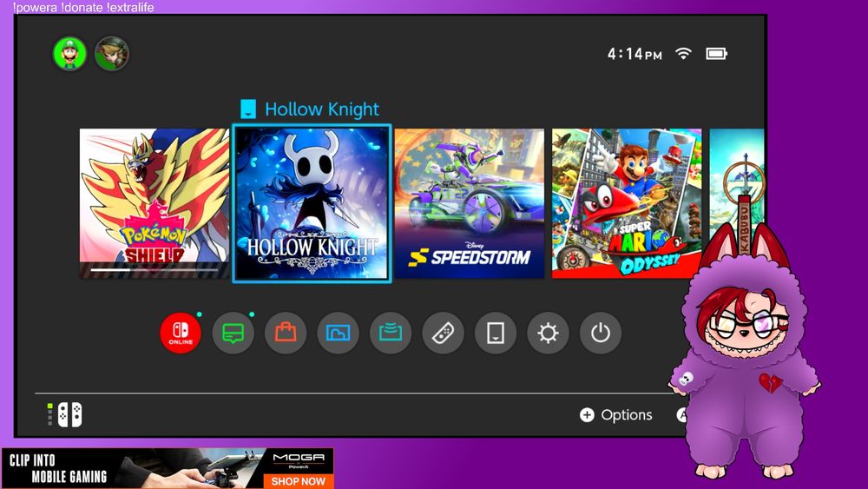
Task: Open the Album icon
Action: (338, 333)
